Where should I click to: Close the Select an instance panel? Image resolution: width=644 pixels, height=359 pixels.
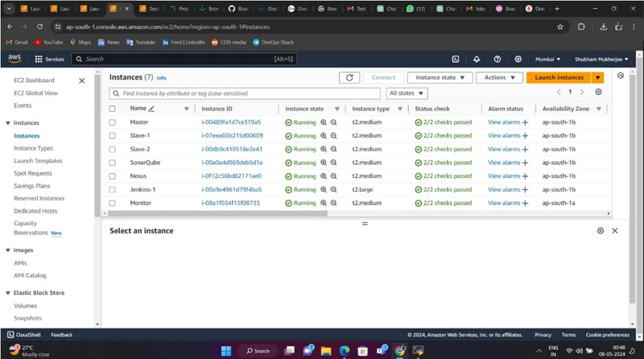click(615, 231)
